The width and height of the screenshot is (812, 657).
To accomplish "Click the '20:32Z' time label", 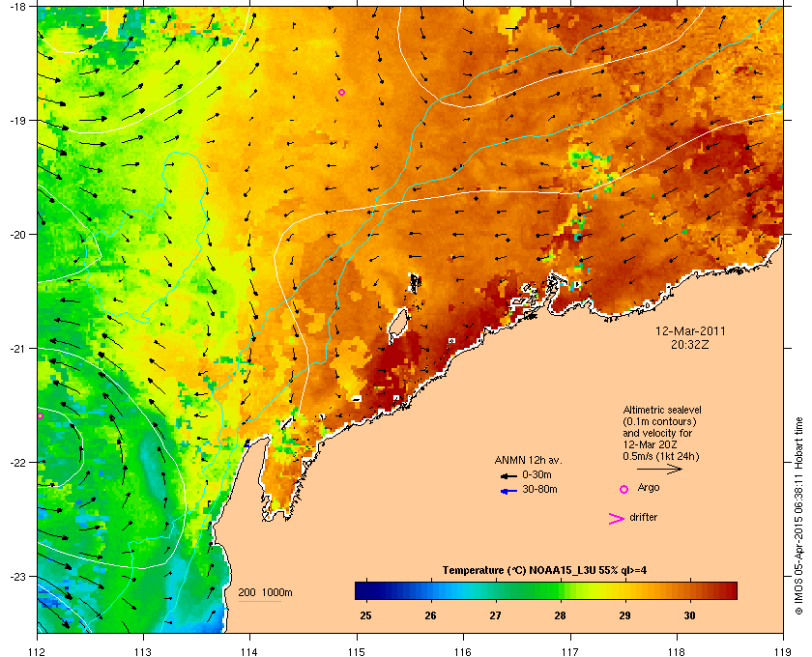I will 690,344.
